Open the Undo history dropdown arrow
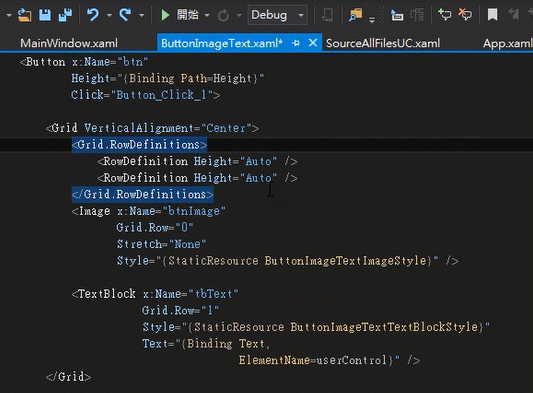533x393 pixels. tap(109, 15)
